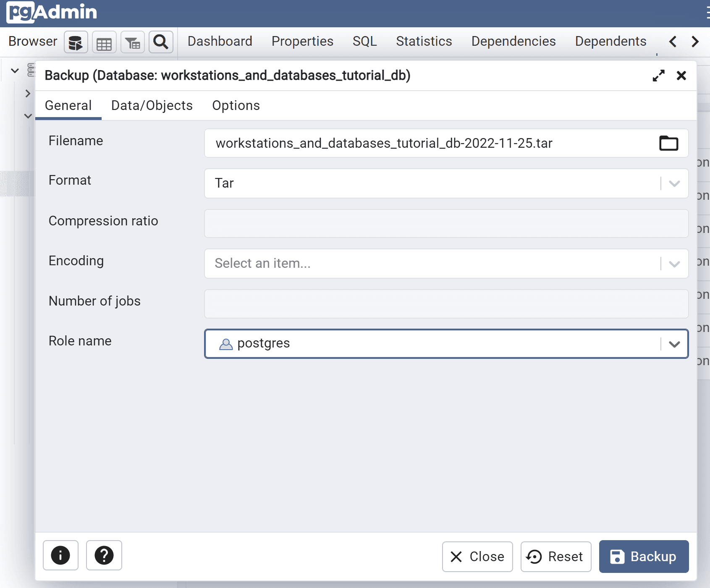Click the Compression ratio input field
Viewport: 710px width, 588px height.
tap(445, 223)
